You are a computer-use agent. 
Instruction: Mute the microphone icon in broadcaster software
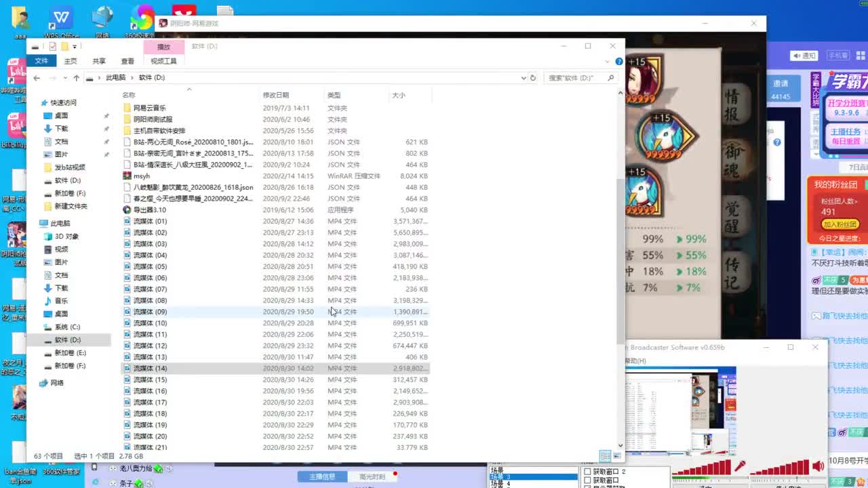point(740,466)
